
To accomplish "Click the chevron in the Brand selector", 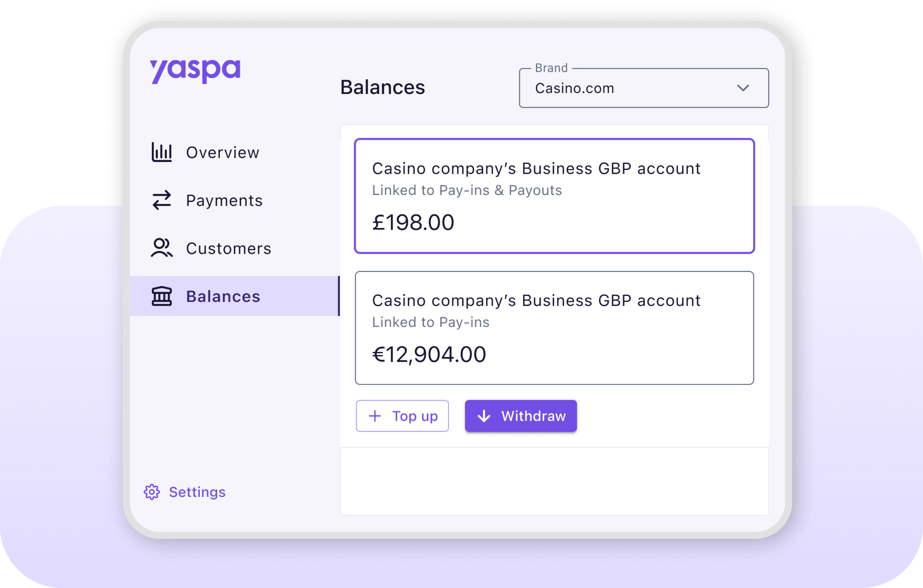I will [x=743, y=88].
